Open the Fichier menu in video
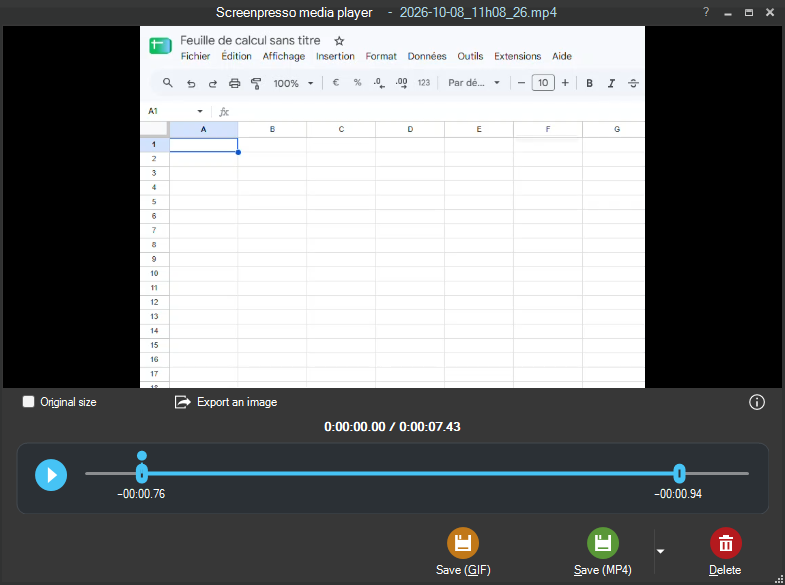The image size is (785, 585). click(x=195, y=56)
